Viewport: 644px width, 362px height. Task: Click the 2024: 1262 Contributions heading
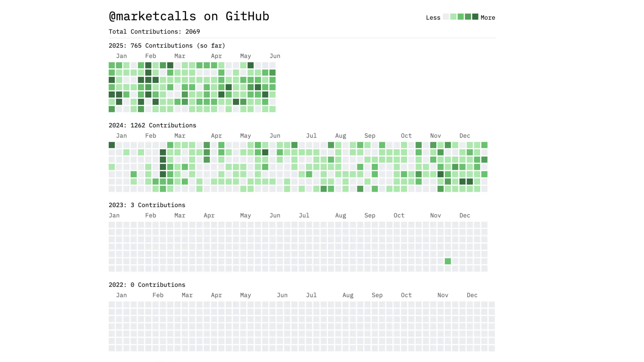click(x=152, y=125)
